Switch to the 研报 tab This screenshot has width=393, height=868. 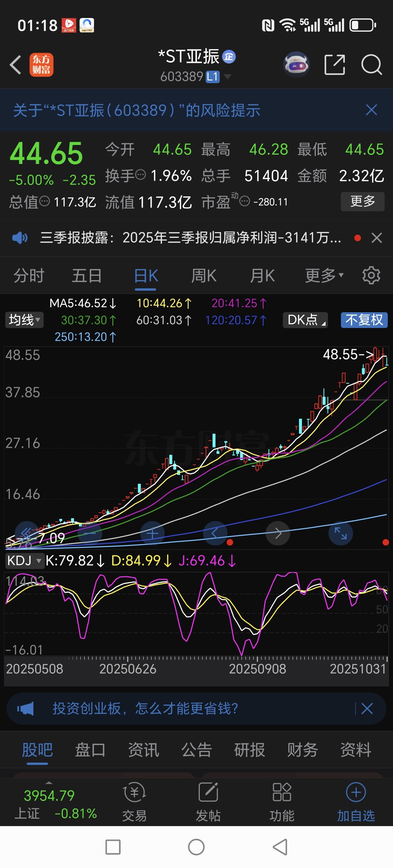click(x=250, y=750)
